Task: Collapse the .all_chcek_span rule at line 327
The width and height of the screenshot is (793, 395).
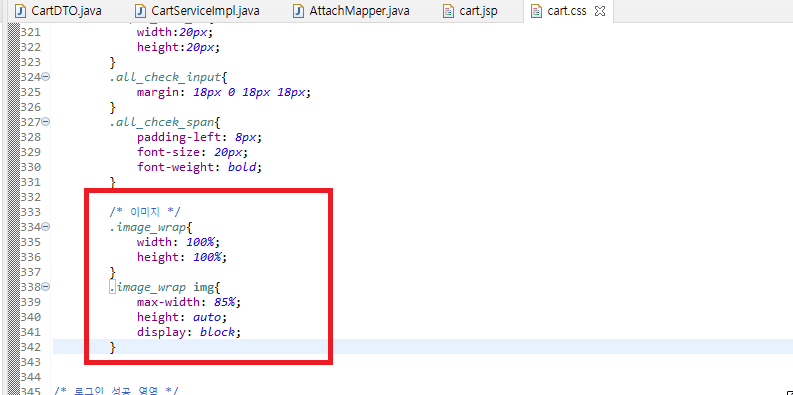Action: [x=46, y=121]
